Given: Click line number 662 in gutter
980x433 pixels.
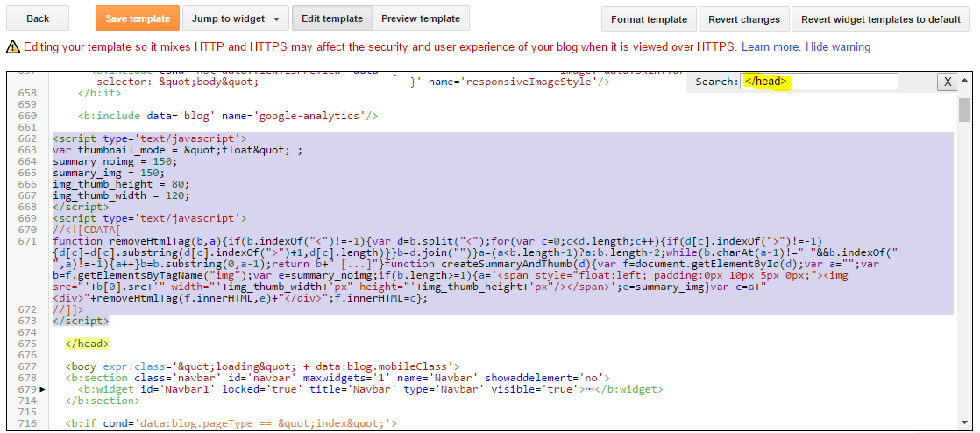Looking at the screenshot, I should [x=27, y=138].
